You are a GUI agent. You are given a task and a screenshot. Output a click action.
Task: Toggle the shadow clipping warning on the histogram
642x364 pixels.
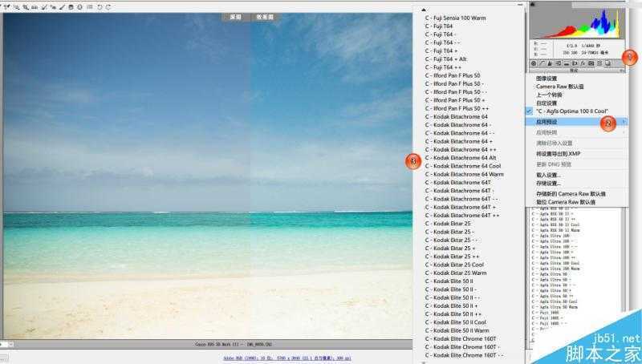click(x=532, y=4)
